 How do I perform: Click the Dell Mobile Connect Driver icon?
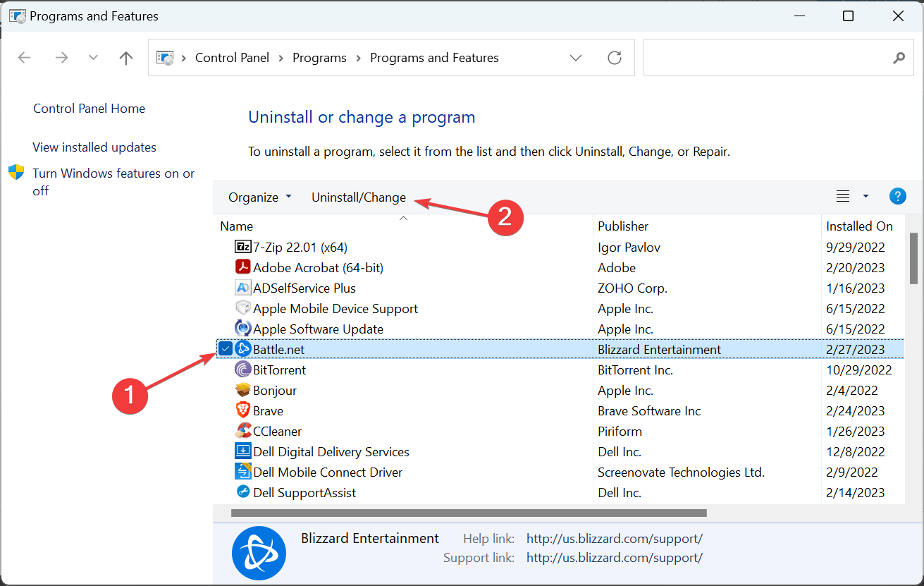pos(242,472)
